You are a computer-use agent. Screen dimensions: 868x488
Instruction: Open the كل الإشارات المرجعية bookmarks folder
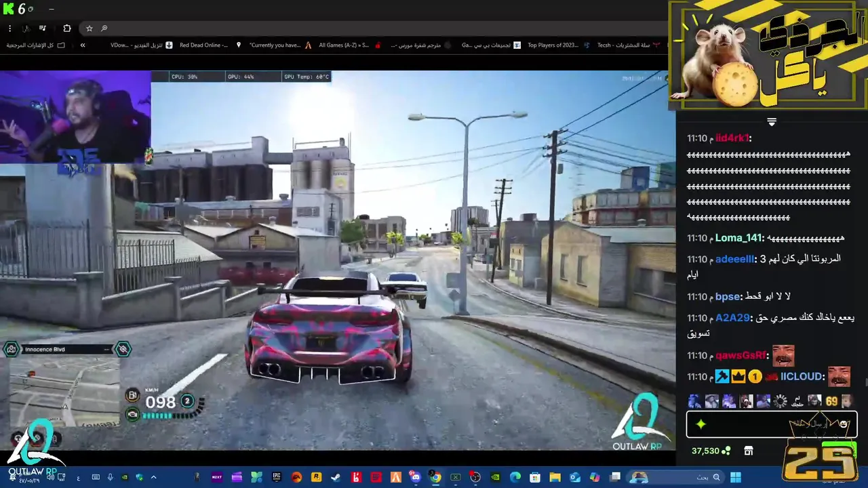tap(36, 45)
